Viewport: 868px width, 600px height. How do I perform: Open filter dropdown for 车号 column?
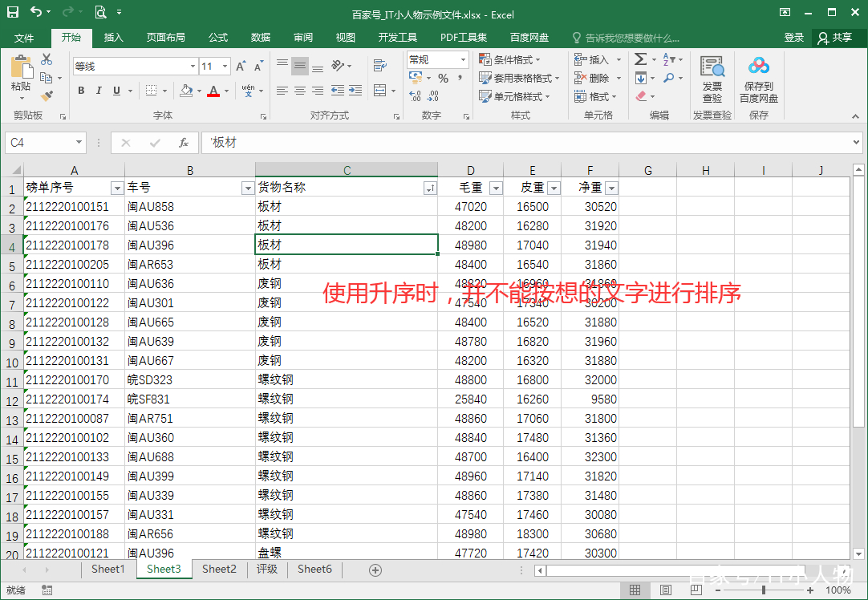[248, 189]
